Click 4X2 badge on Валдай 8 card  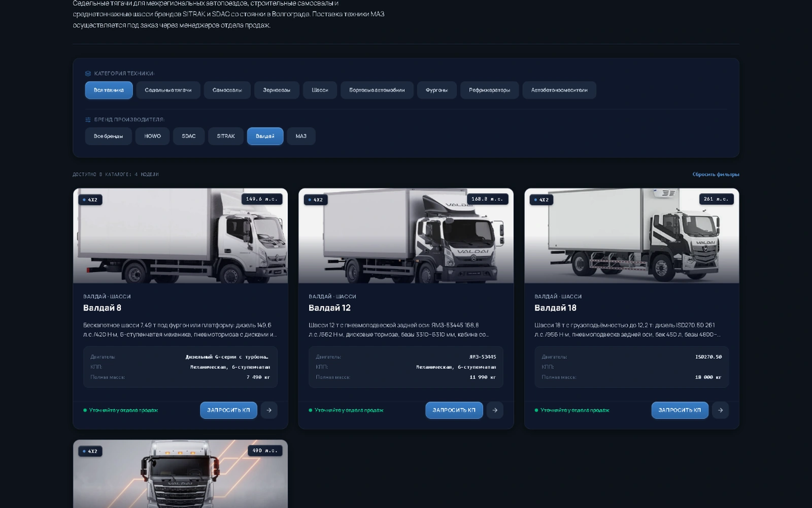[90, 200]
